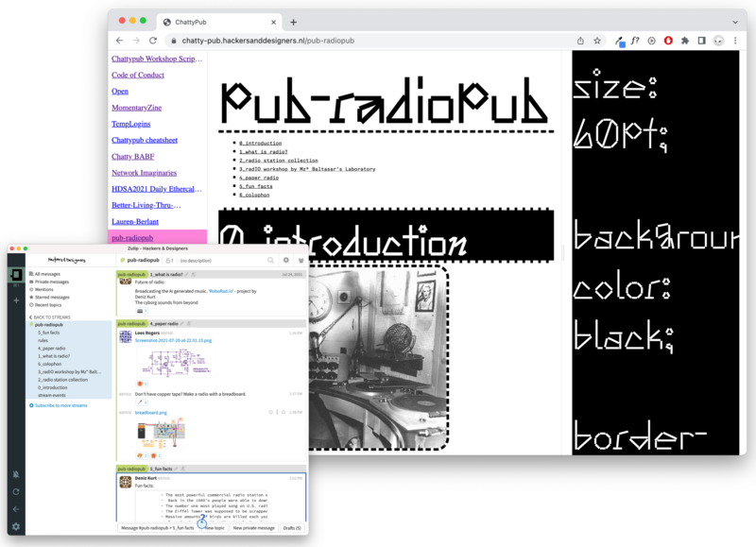Jump to 2_radio station collection contents link
This screenshot has width=756, height=547.
[x=279, y=161]
